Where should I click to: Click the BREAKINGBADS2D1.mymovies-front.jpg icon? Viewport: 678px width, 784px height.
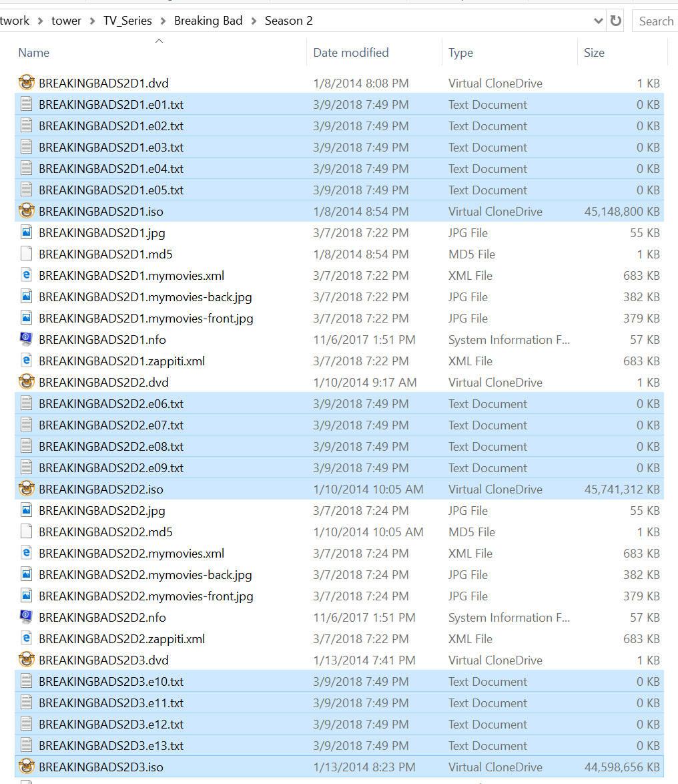tap(27, 318)
